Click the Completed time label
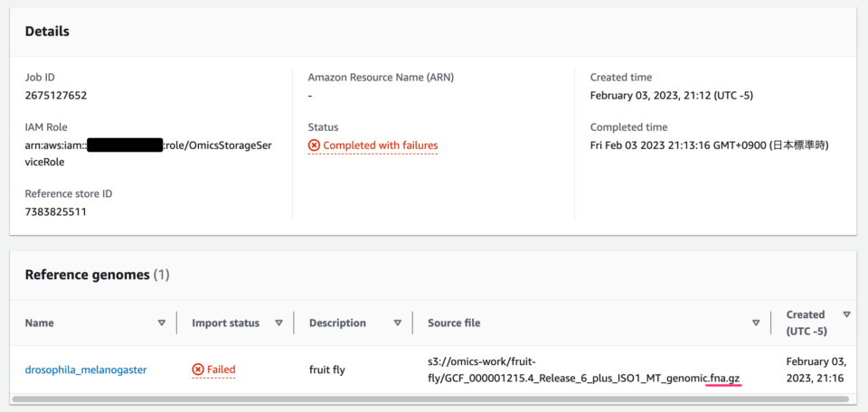 pos(629,127)
